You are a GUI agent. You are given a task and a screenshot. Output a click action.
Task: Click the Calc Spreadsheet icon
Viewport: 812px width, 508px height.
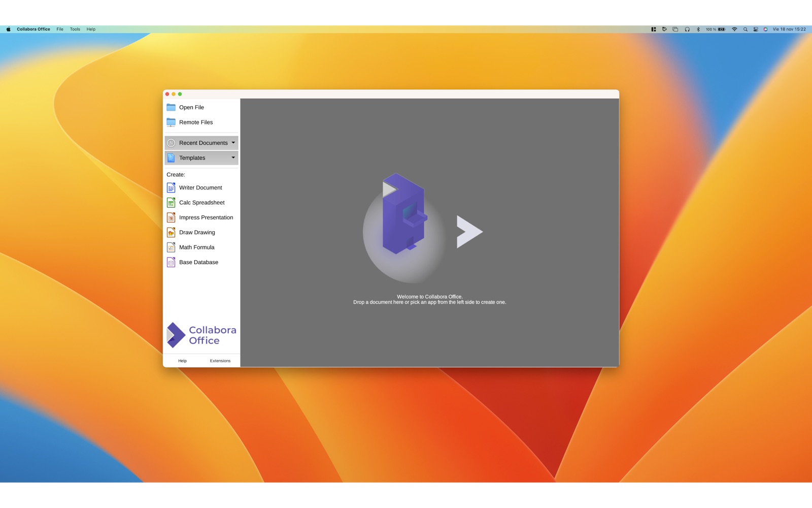tap(171, 203)
